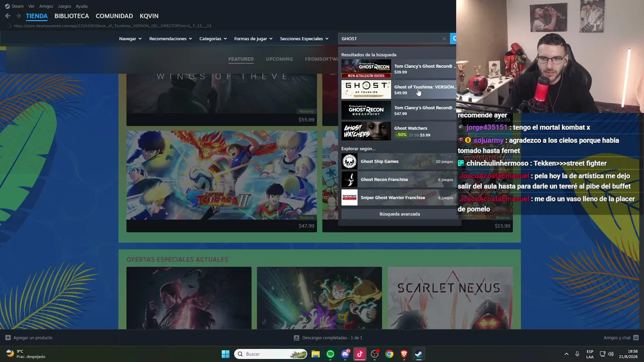Open the Windows Start menu

coord(225,354)
